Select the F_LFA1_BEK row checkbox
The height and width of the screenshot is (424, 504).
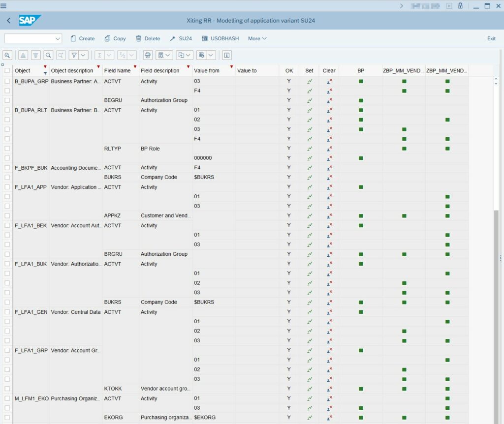(7, 225)
